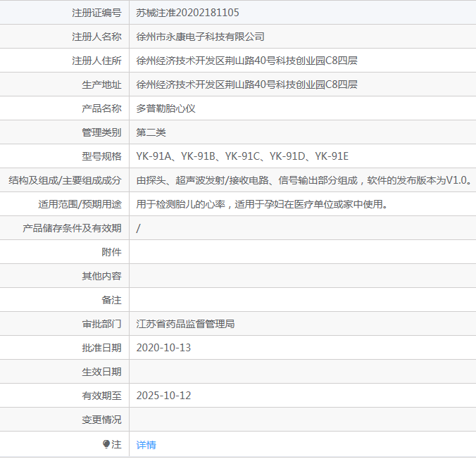Click the 适用范围/预期用途 label

(x=80, y=204)
